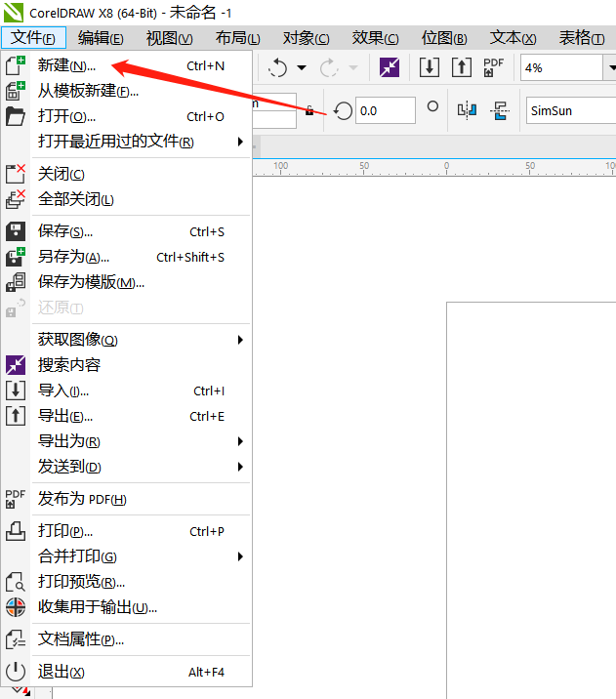
Task: Click the Close All documents icon
Action: tap(16, 199)
